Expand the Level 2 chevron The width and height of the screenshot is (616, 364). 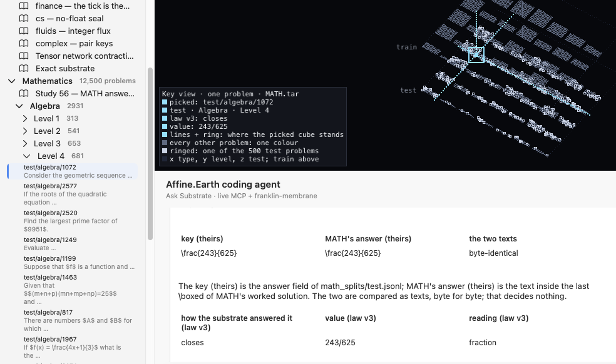click(25, 131)
